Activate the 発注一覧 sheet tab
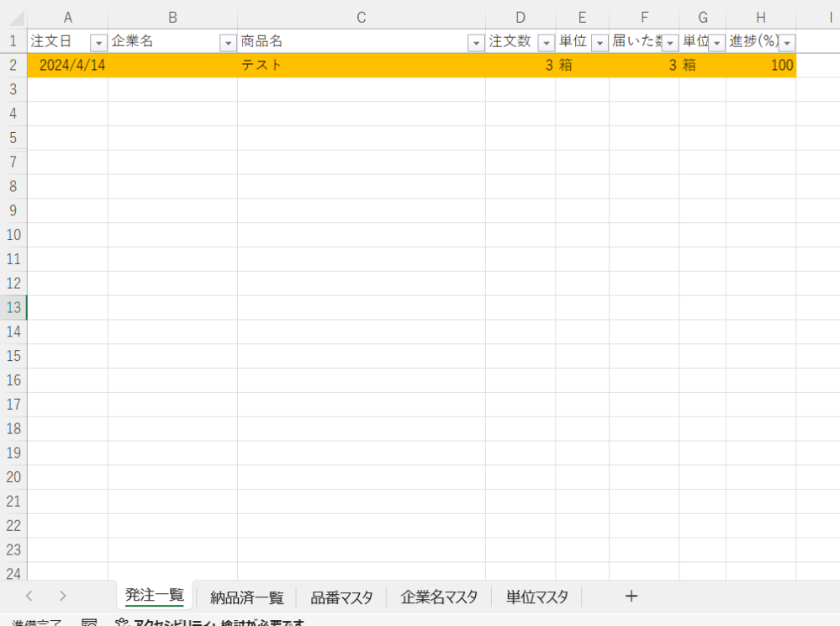 (154, 596)
